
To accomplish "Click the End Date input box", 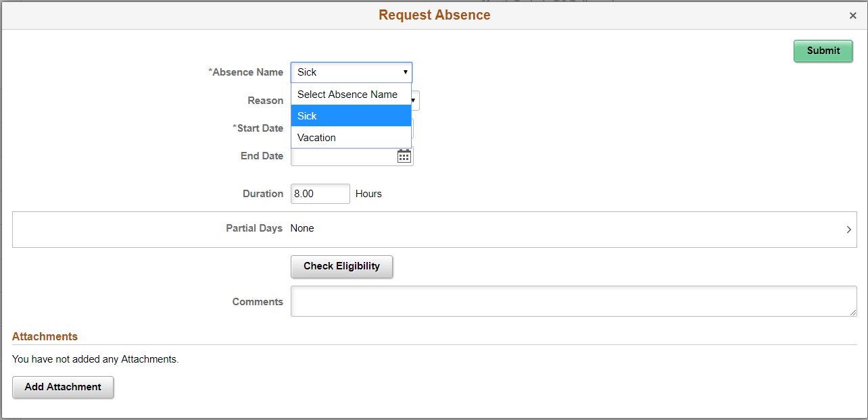I will tap(341, 156).
